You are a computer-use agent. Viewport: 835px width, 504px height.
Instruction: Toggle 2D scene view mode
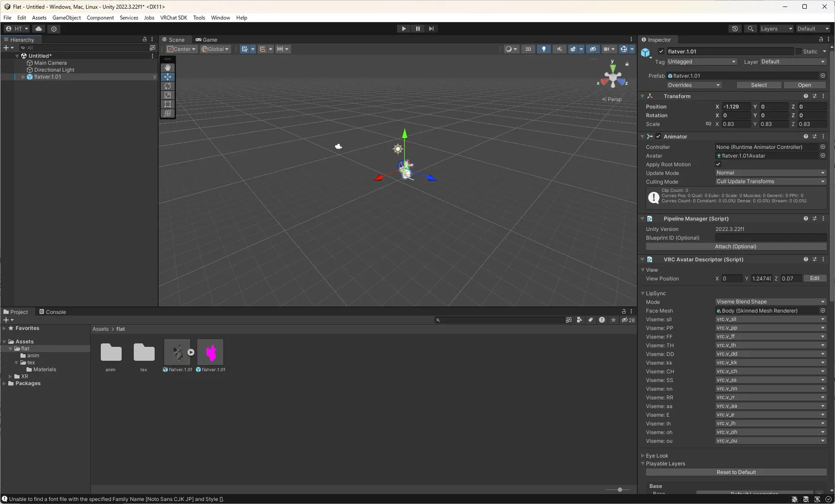click(x=528, y=49)
